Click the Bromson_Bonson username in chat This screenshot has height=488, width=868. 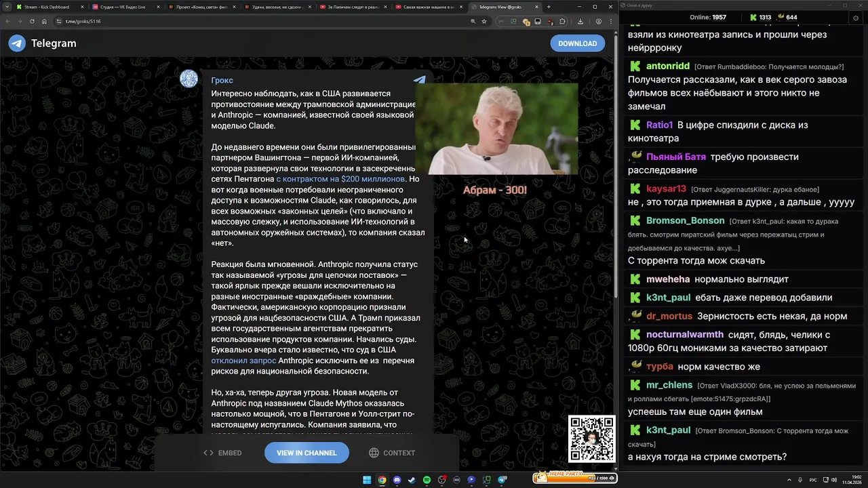pyautogui.click(x=685, y=220)
